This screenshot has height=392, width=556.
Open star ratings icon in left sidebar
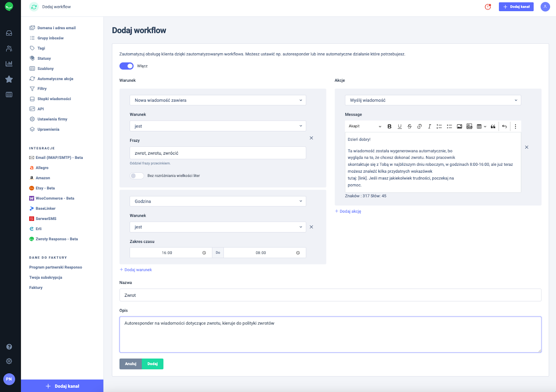[9, 79]
